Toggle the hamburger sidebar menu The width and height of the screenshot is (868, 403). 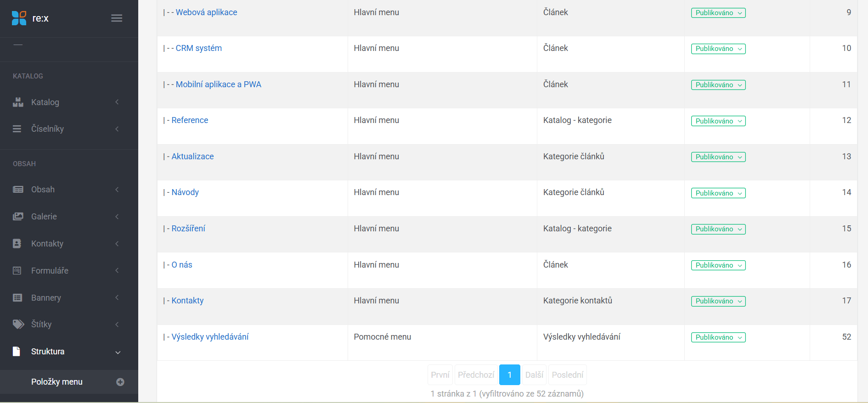[117, 18]
